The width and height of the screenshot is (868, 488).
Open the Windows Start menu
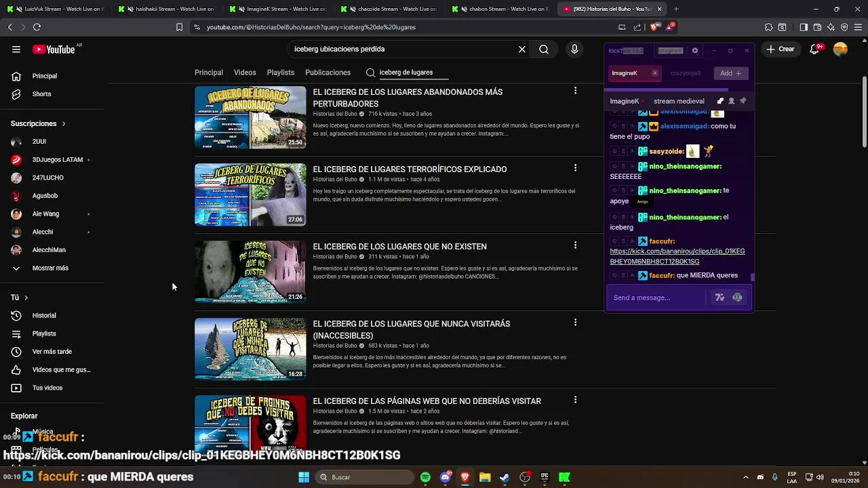tap(304, 477)
